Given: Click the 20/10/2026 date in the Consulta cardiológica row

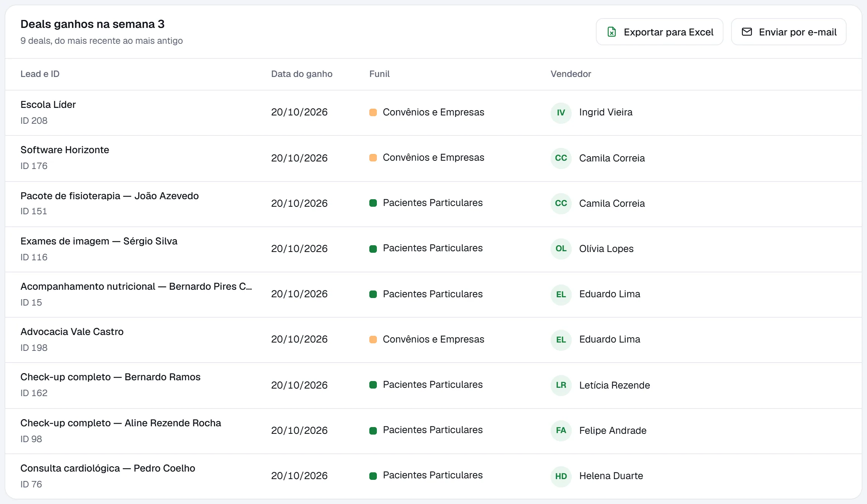Looking at the screenshot, I should pos(299,476).
